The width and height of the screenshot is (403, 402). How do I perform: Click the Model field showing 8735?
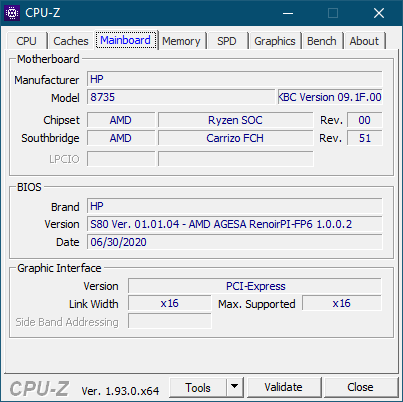tap(181, 97)
